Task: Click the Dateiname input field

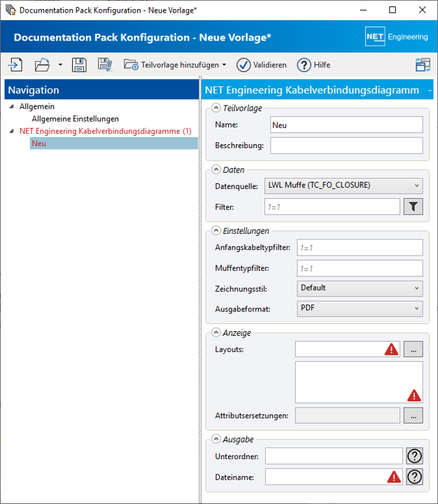Action: tap(334, 477)
